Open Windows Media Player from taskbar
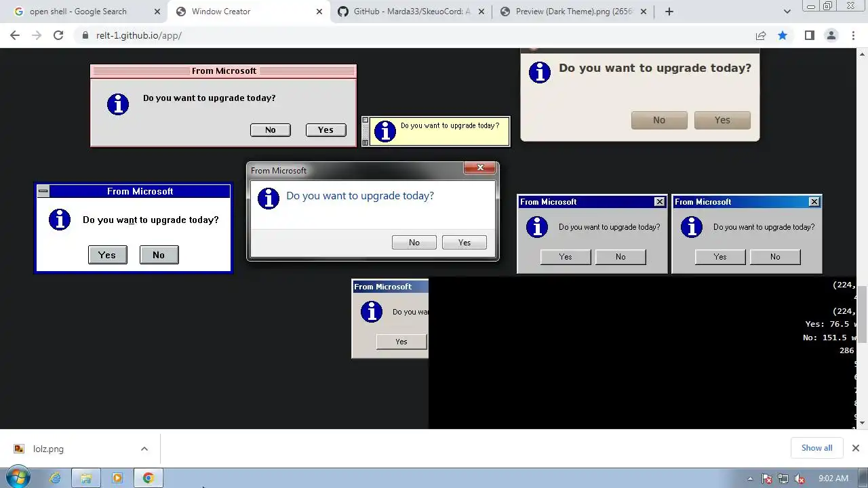This screenshot has width=868, height=488. tap(117, 478)
